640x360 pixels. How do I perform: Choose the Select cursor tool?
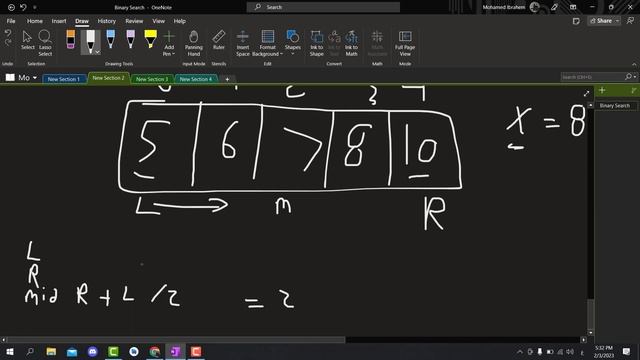pos(27,40)
